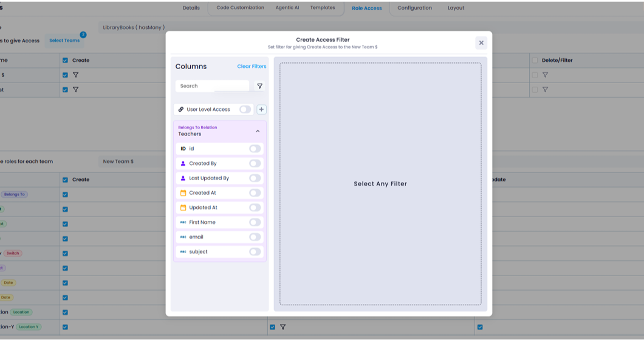The image size is (644, 341).
Task: Click the Clear Filters link
Action: pos(252,67)
